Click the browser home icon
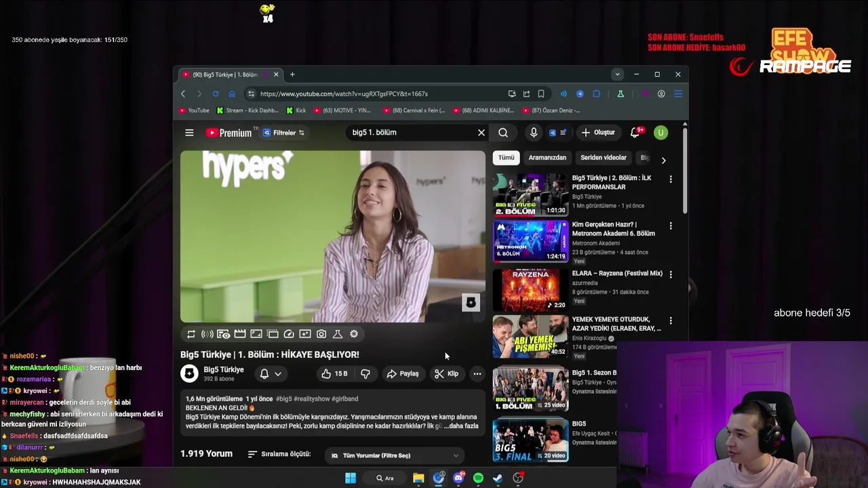This screenshot has height=488, width=868. tap(232, 94)
